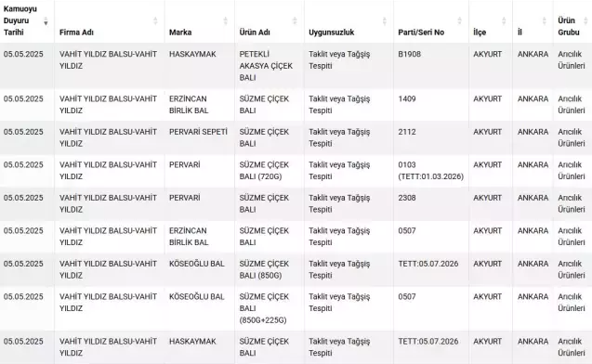Click SÜZME ÇİÇEK BALI (850G+225G) cell
Viewport: 592px width, 364px height.
pos(270,308)
